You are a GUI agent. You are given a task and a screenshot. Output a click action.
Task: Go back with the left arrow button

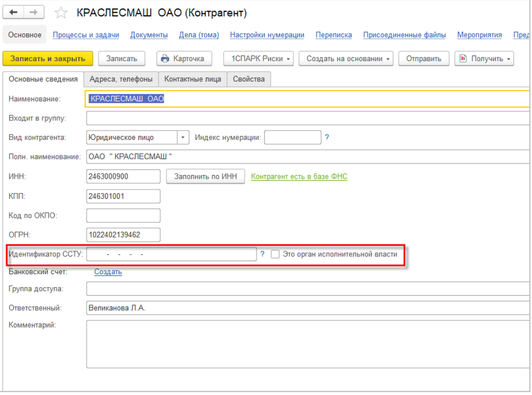13,12
